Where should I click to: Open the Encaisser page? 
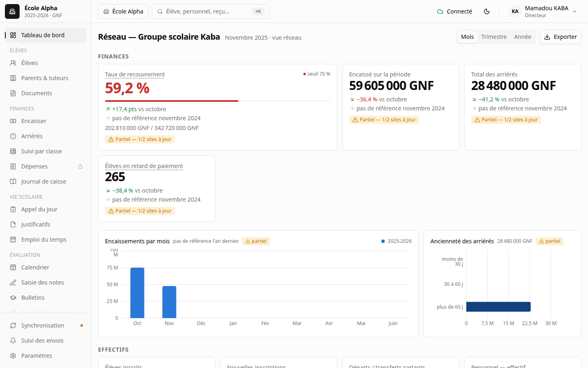pyautogui.click(x=45, y=121)
